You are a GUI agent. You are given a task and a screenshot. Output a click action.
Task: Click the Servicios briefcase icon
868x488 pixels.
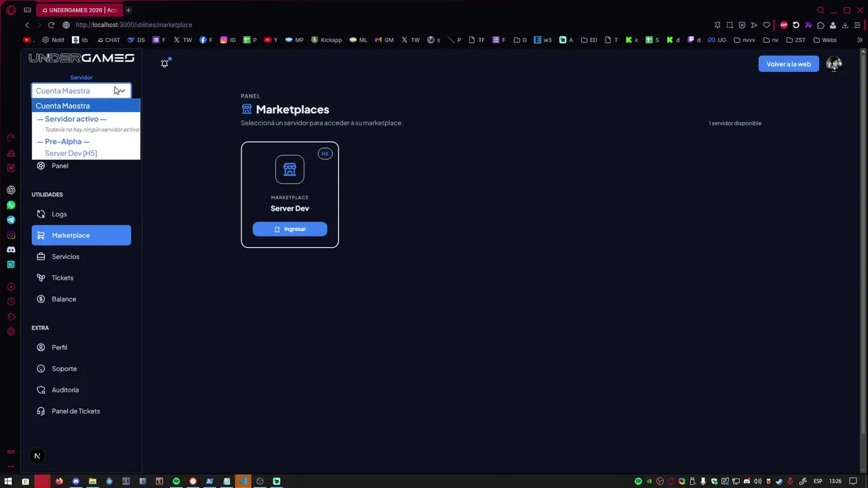click(41, 256)
